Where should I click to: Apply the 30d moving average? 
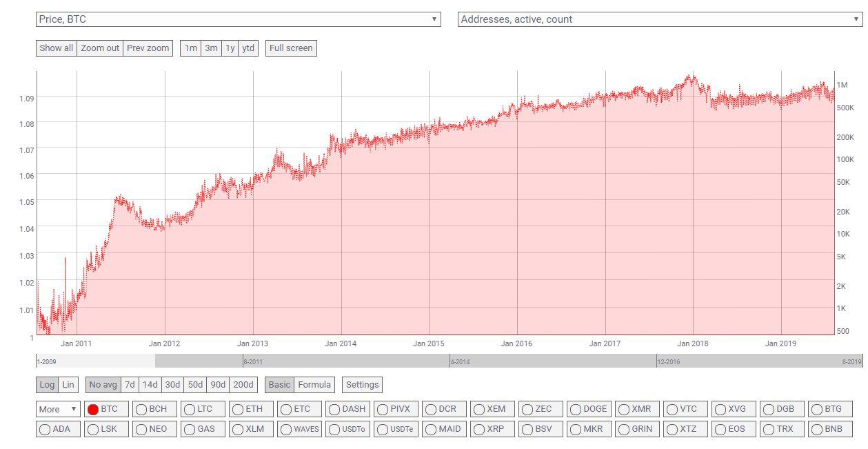click(172, 385)
